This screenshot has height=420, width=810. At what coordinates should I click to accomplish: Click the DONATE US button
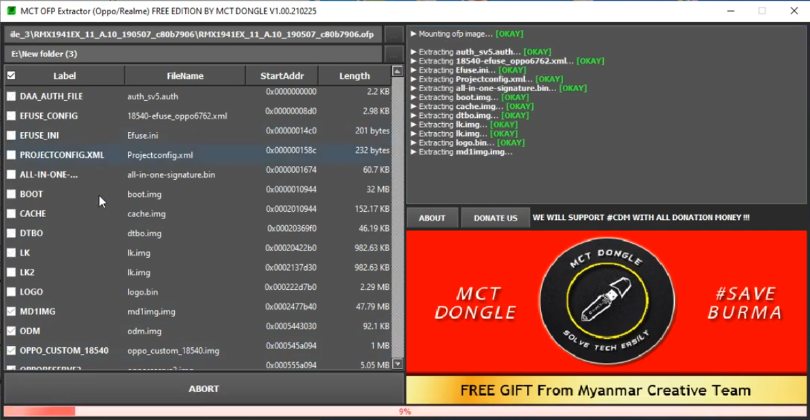[495, 218]
